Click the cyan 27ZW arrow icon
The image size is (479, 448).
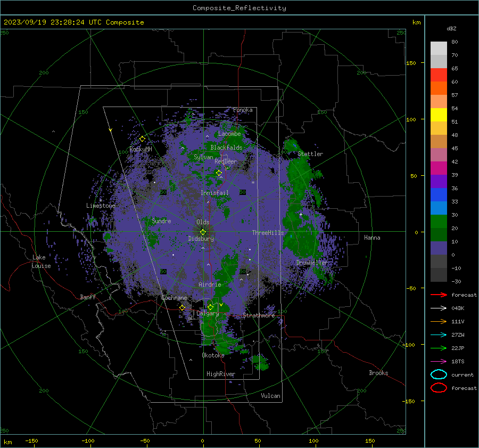coord(439,335)
